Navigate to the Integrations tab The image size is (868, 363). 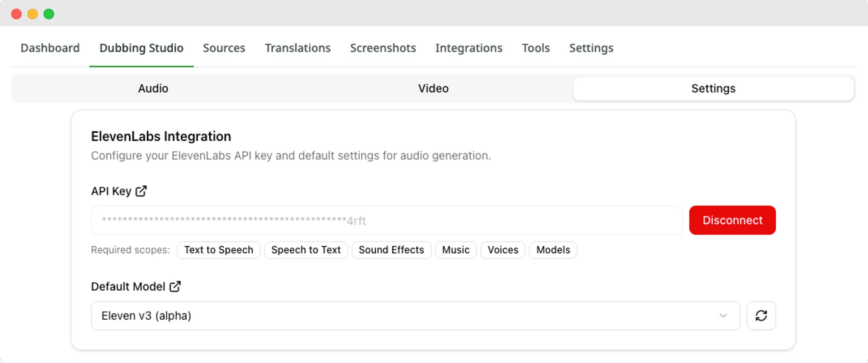[469, 48]
